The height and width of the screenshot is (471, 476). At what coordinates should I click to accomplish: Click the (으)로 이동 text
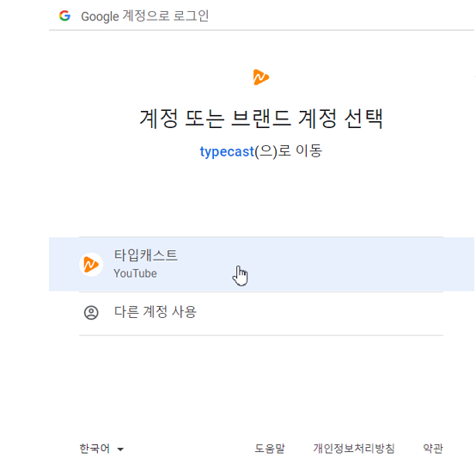tap(289, 151)
